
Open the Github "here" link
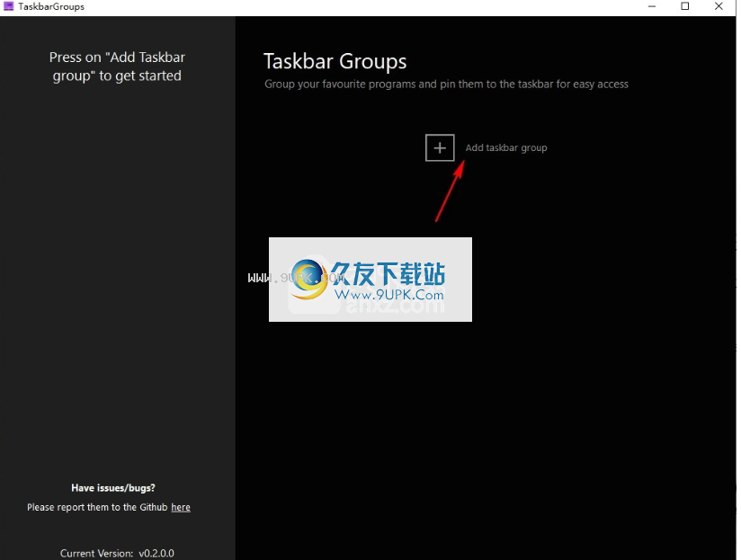(181, 507)
